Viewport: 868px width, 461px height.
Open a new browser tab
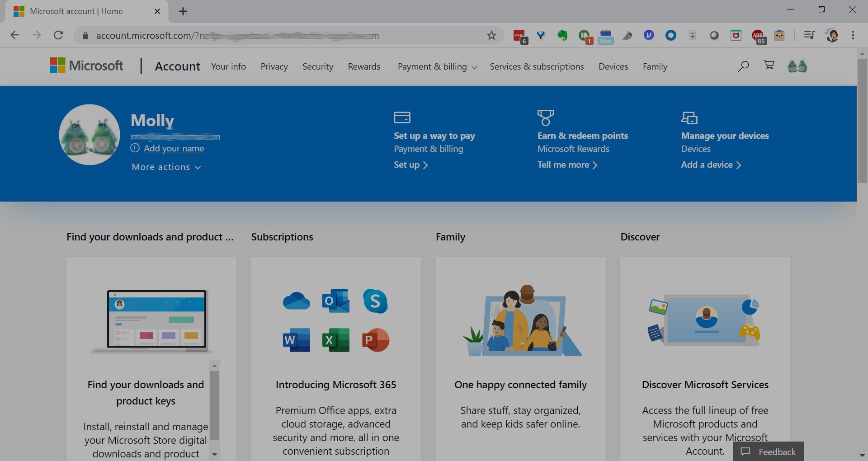(183, 11)
